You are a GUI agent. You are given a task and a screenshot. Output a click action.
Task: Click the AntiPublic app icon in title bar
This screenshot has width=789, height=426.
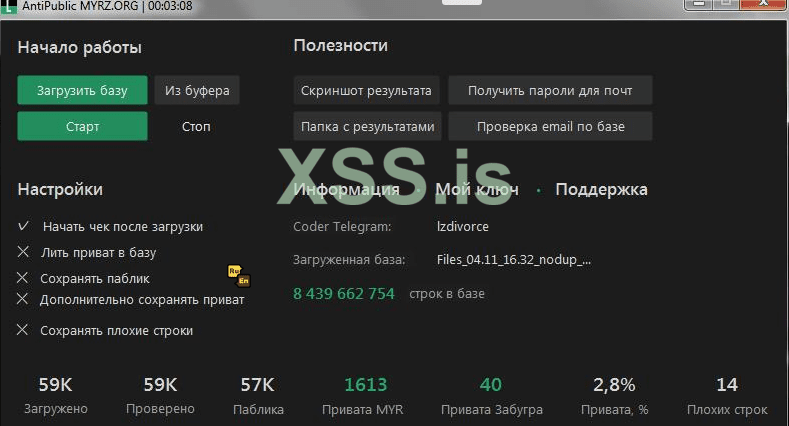pos(9,7)
